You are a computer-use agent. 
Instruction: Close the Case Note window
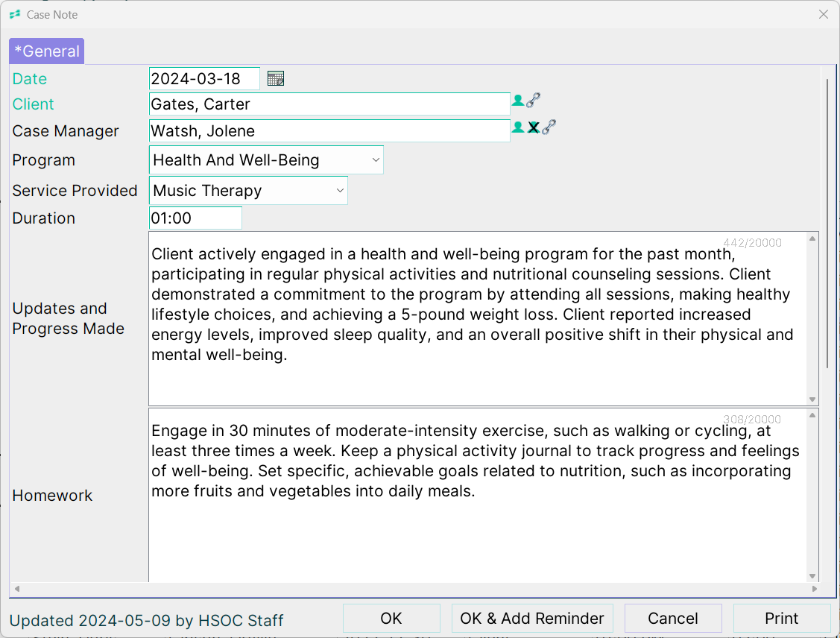(x=824, y=14)
